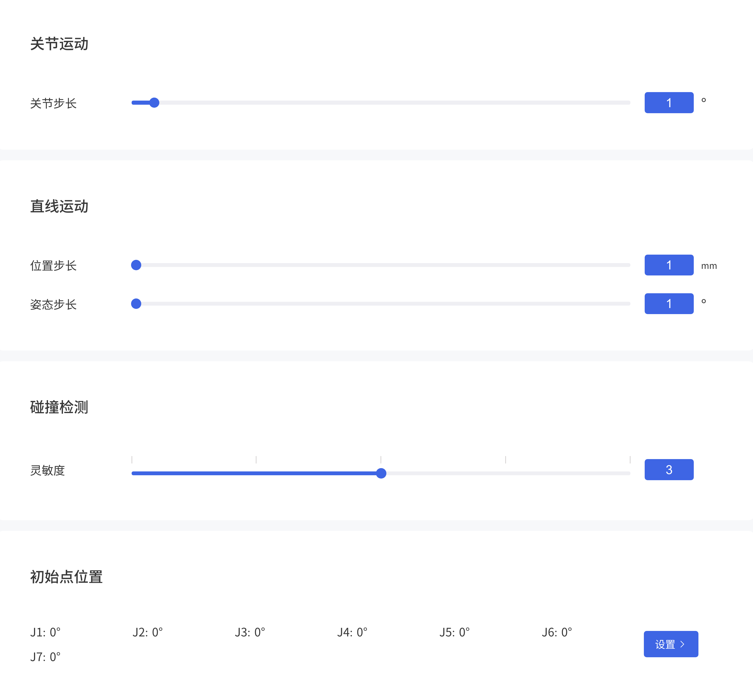The width and height of the screenshot is (753, 700).
Task: Select the 关节步长 value field showing 1
Action: tap(669, 103)
